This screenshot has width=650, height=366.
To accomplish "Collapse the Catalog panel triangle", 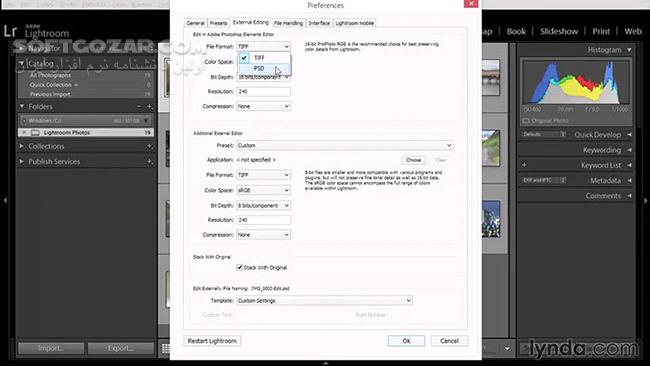I will click(22, 63).
